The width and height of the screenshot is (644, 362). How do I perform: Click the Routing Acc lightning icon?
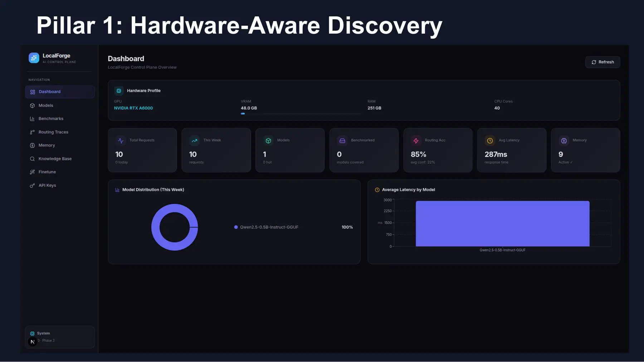click(416, 141)
